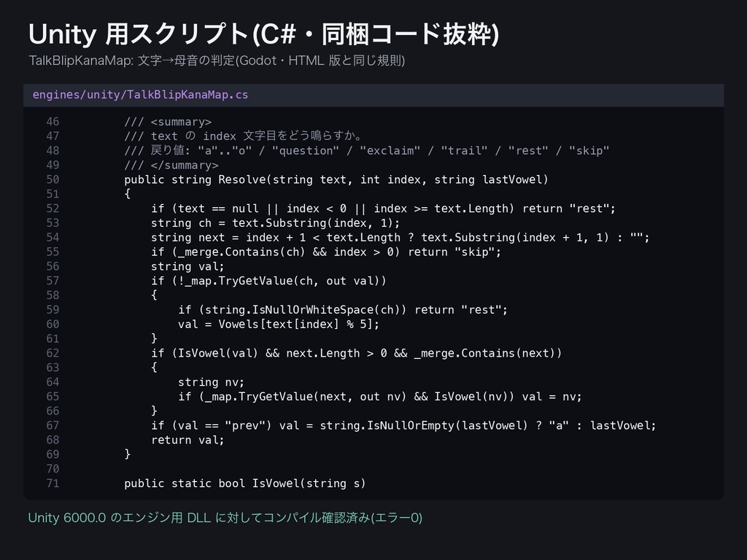Click the file path 'engines/unity/TalkBlipKanaMap.cs'
Image resolution: width=747 pixels, height=560 pixels.
[x=140, y=95]
